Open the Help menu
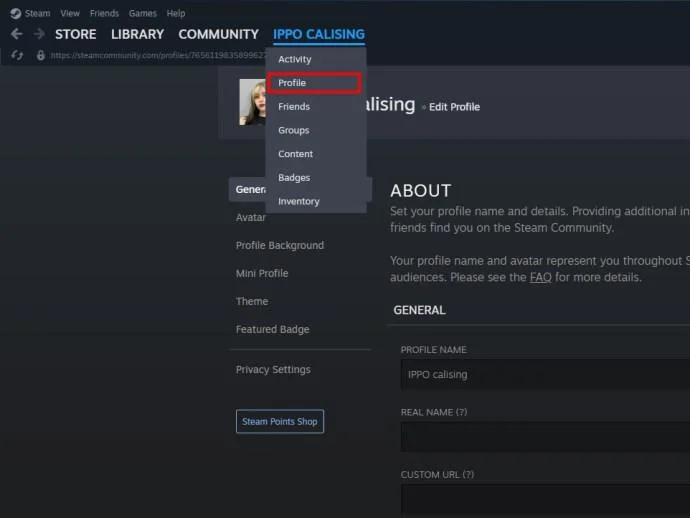The image size is (690, 518). 176,14
